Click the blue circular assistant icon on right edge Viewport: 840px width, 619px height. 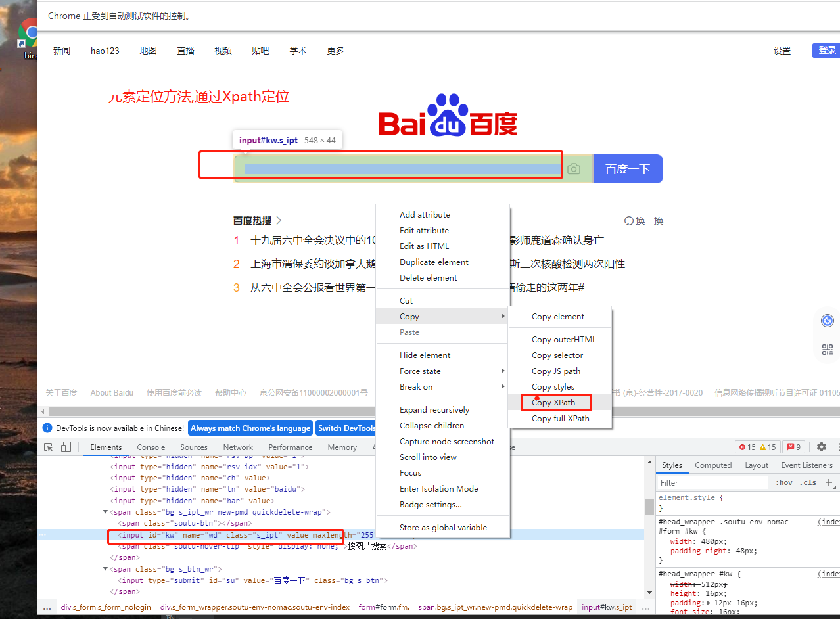point(828,321)
